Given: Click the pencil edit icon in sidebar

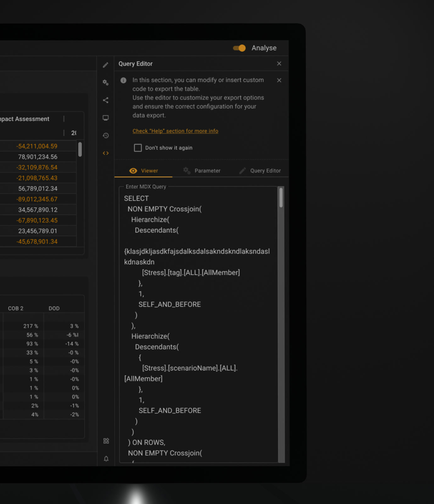Looking at the screenshot, I should tap(105, 65).
